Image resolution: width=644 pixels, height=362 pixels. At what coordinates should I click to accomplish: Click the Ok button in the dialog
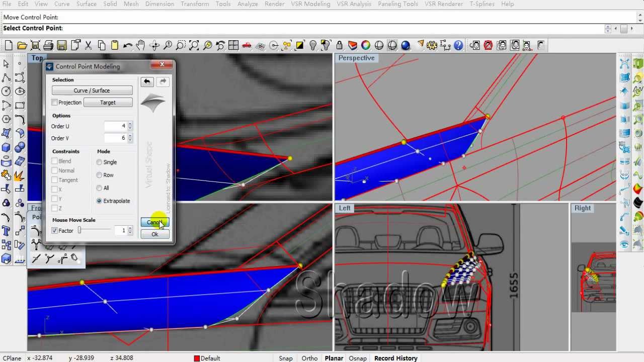(x=154, y=234)
